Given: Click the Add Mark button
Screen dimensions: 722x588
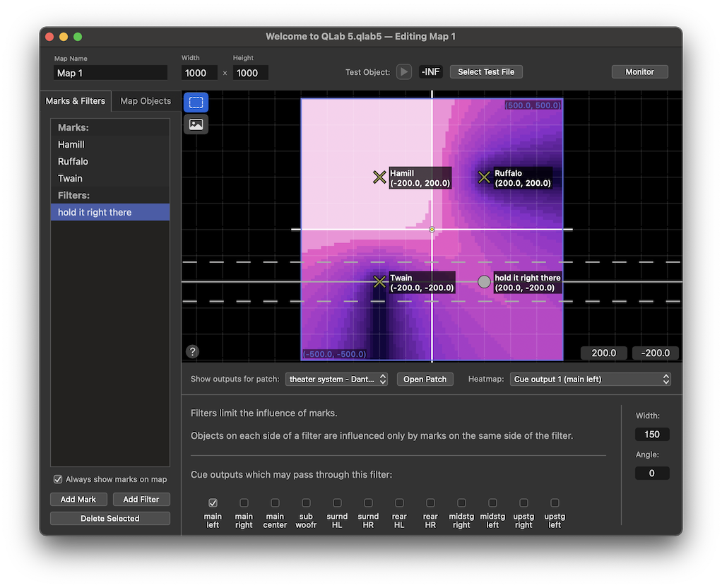Looking at the screenshot, I should pos(78,499).
